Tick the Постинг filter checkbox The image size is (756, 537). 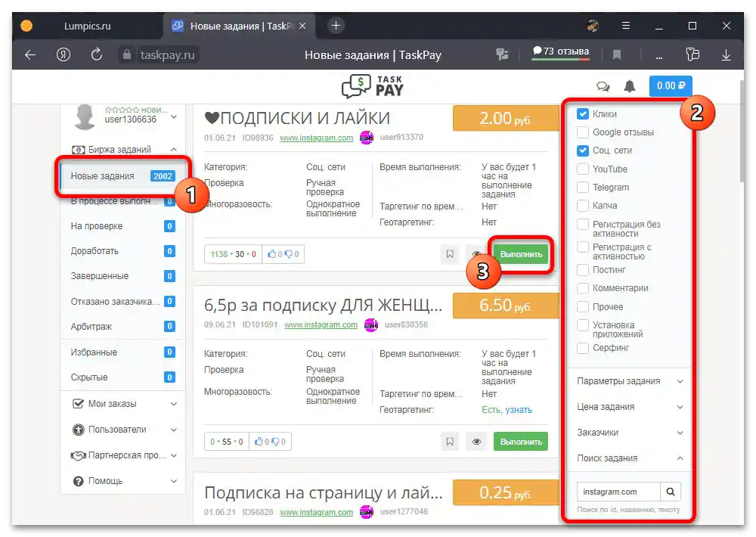(583, 270)
